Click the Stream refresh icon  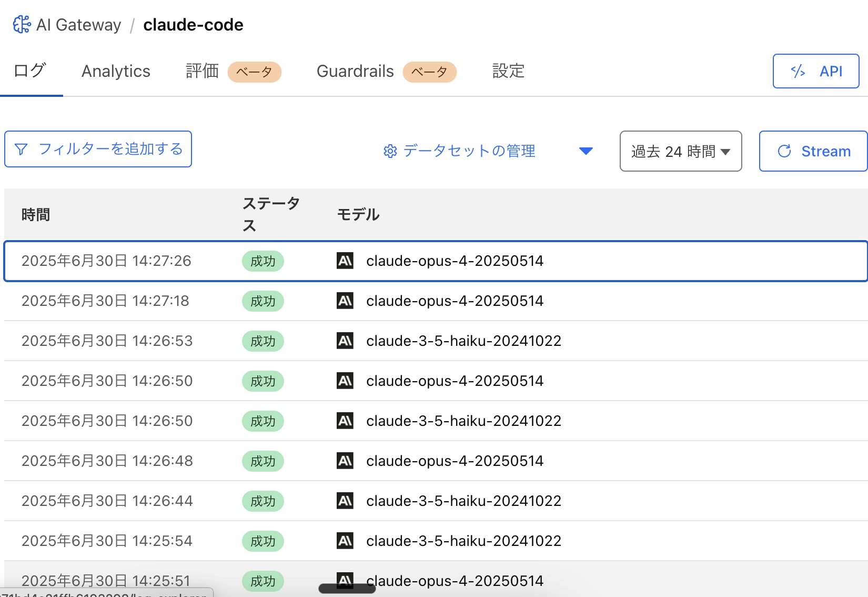click(x=784, y=152)
